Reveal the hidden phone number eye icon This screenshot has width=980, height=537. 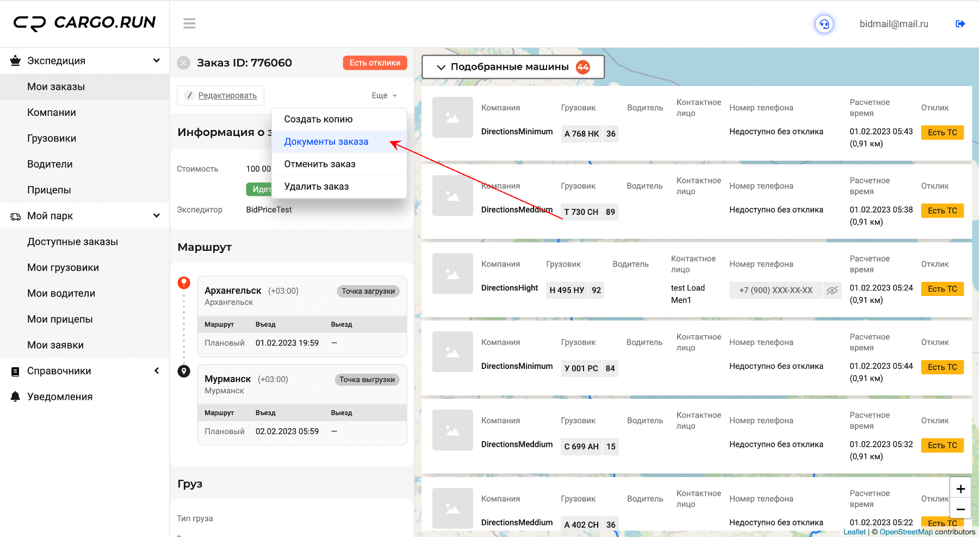[832, 291]
